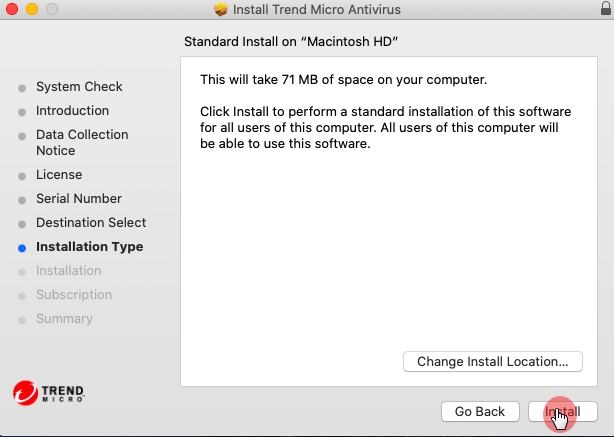Click the 'Standard Install on Macintosh HD' heading
The width and height of the screenshot is (614, 437).
291,42
